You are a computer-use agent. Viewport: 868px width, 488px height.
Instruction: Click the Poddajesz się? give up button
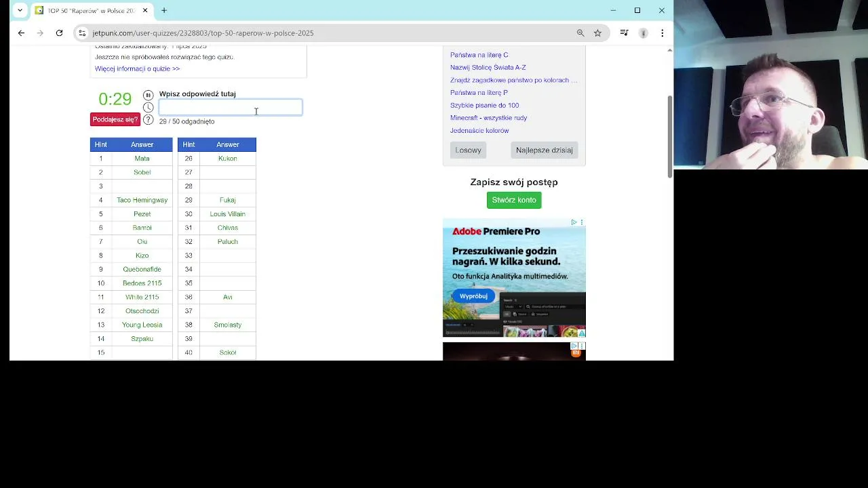pyautogui.click(x=115, y=119)
